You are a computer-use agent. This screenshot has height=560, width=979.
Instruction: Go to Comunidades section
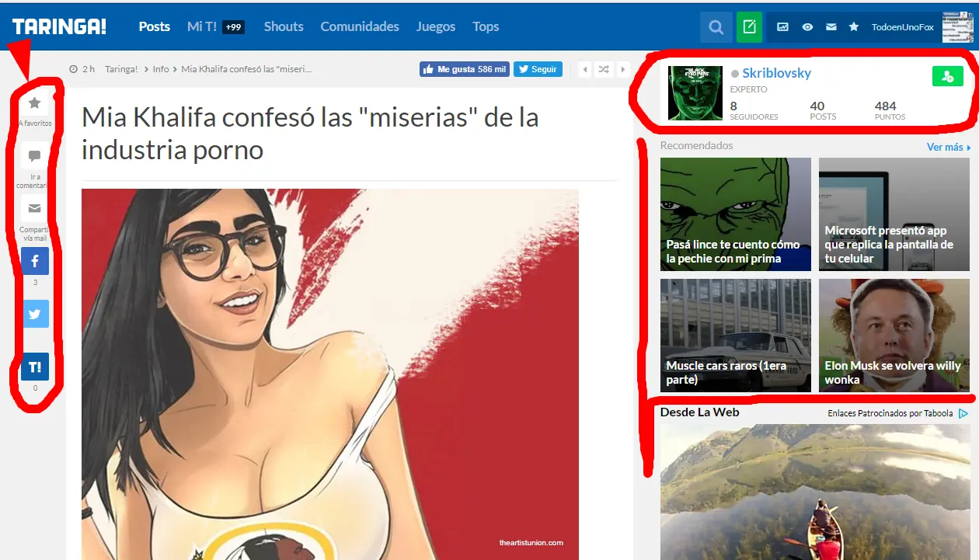(360, 26)
